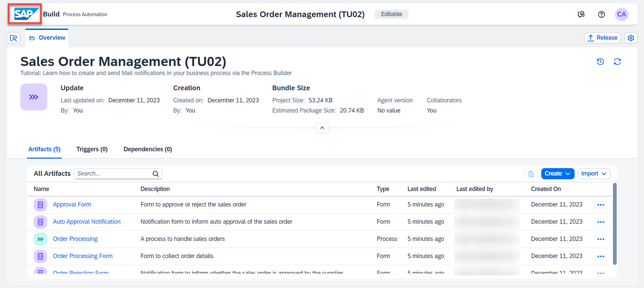The image size is (644, 288).
Task: Click the Last edited by column header
Action: (x=475, y=189)
